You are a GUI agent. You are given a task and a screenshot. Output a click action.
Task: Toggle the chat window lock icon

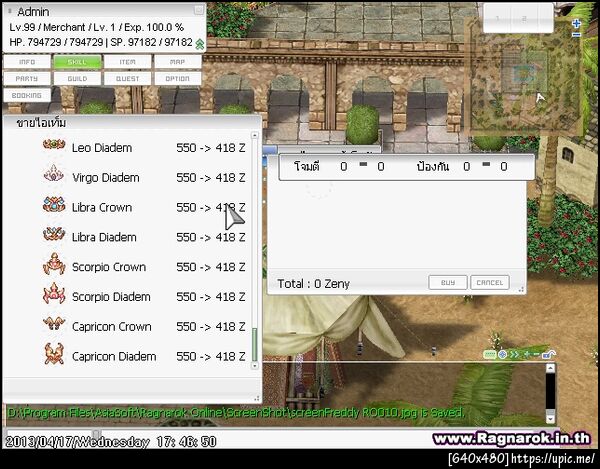[x=549, y=355]
